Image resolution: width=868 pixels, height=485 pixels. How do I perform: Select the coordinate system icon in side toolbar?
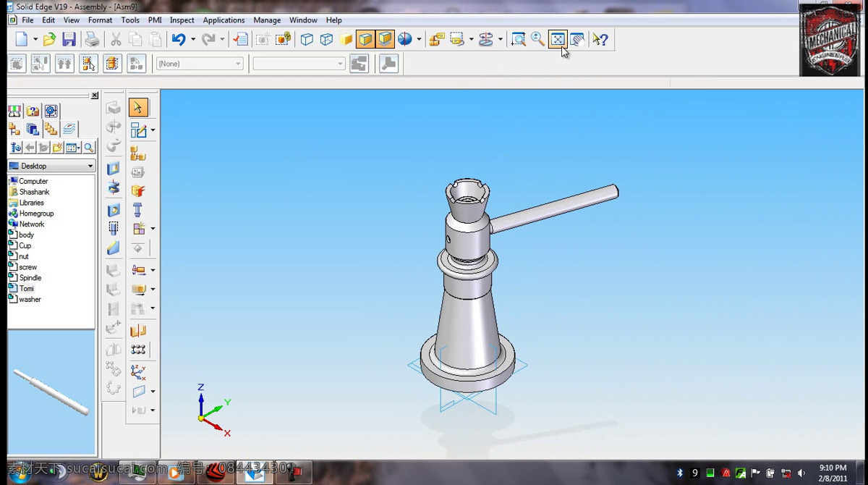[x=138, y=372]
